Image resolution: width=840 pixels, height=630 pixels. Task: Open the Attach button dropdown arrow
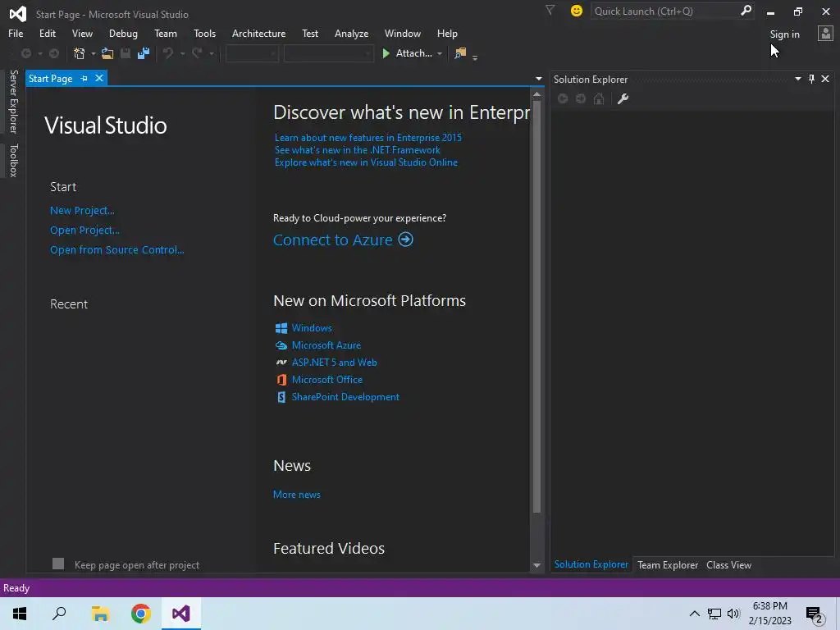(440, 53)
